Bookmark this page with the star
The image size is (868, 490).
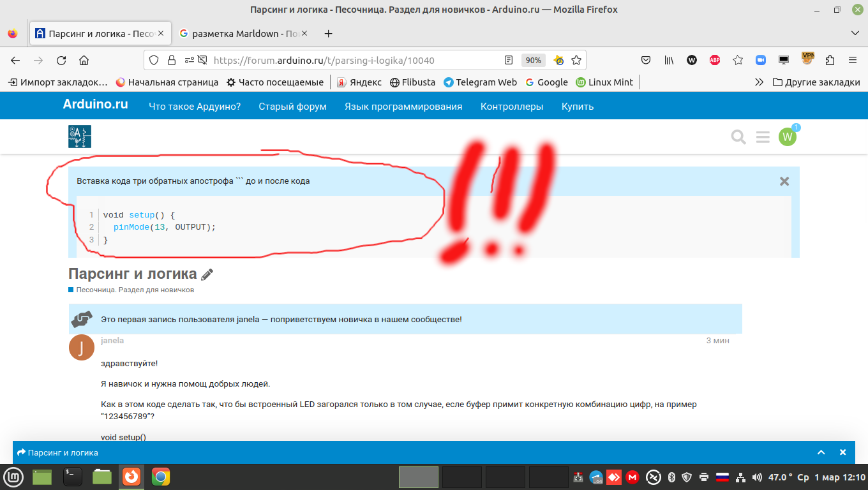tap(576, 60)
